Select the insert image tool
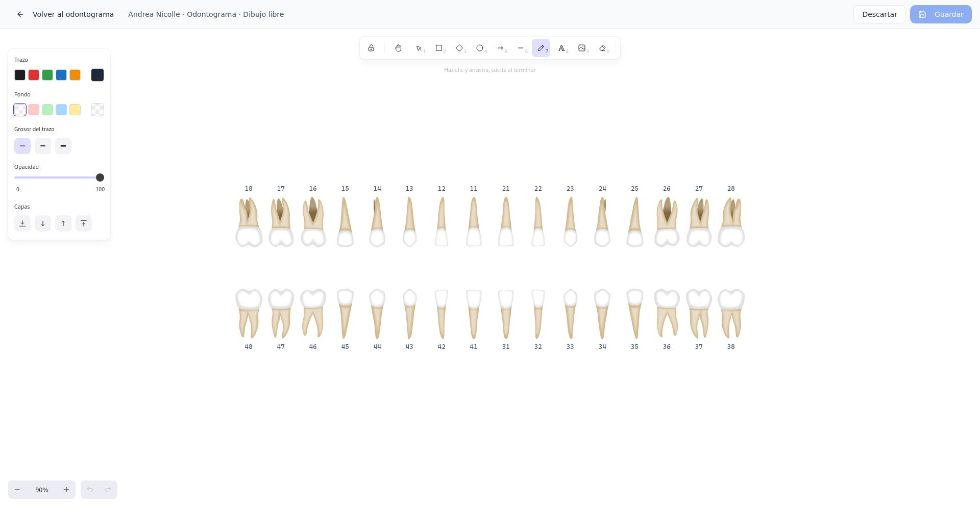Screen dimensions: 980x507 pos(582,48)
